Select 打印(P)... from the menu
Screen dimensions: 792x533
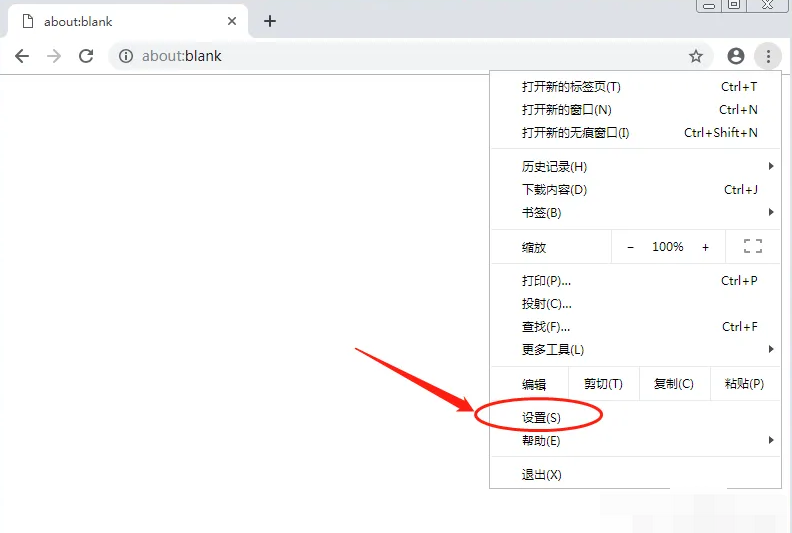pos(635,281)
